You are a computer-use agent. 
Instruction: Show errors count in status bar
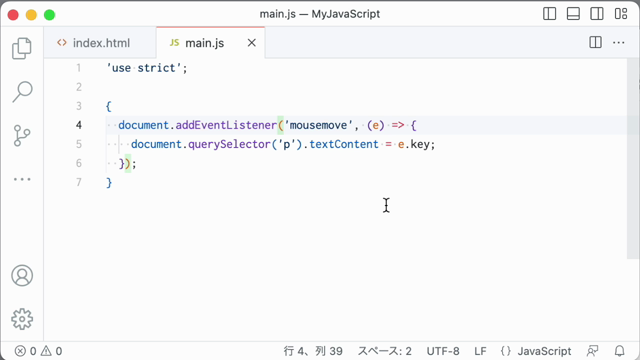coord(25,351)
